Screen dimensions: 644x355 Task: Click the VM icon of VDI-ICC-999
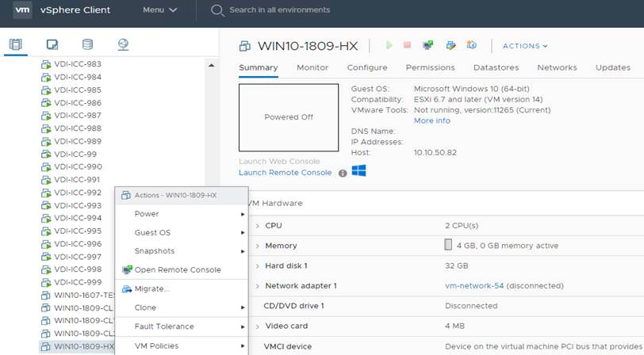click(46, 282)
